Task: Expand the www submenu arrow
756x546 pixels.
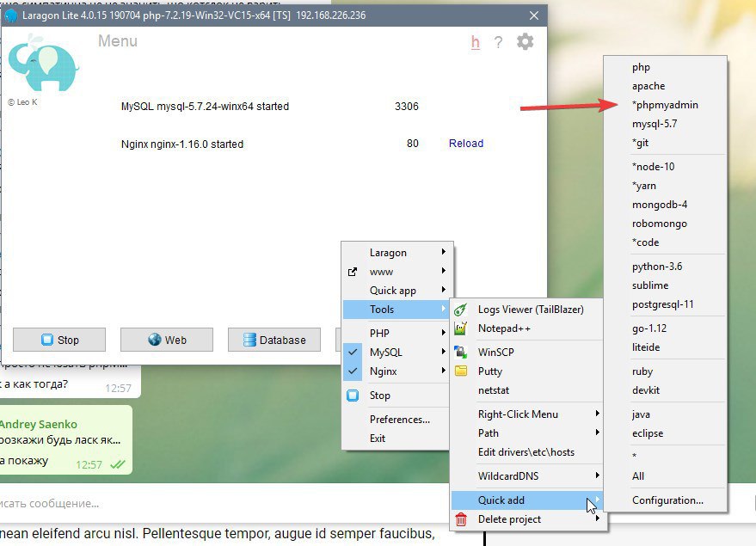Action: tap(443, 272)
